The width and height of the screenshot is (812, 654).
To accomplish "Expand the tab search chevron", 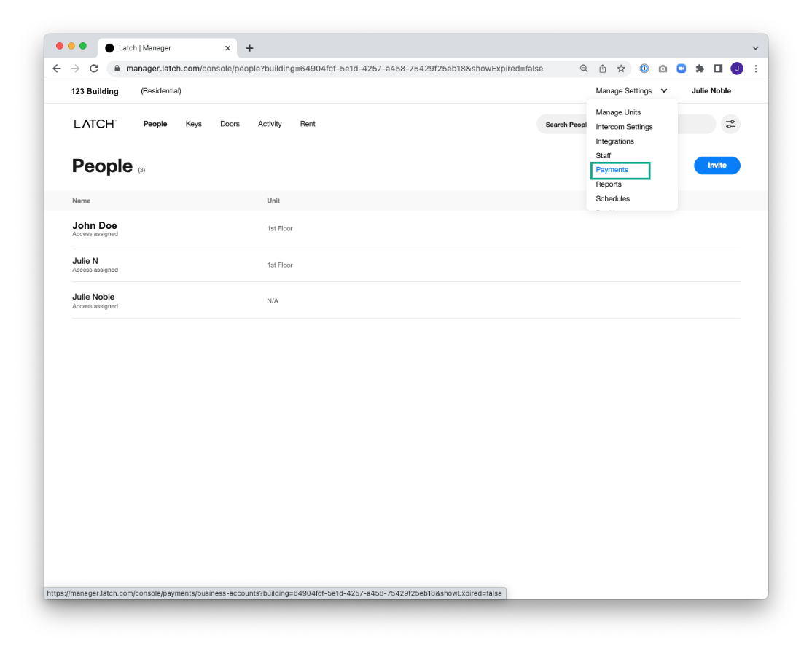I will [x=756, y=48].
